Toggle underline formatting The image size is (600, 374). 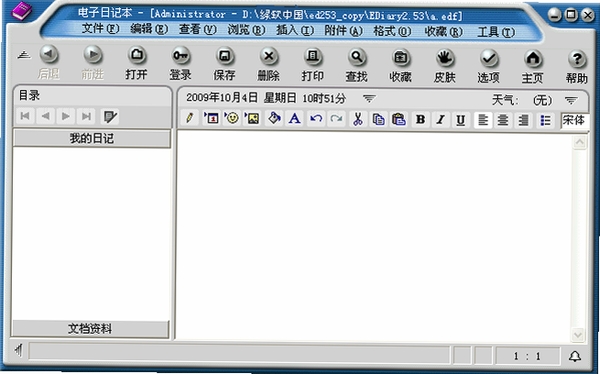[461, 120]
